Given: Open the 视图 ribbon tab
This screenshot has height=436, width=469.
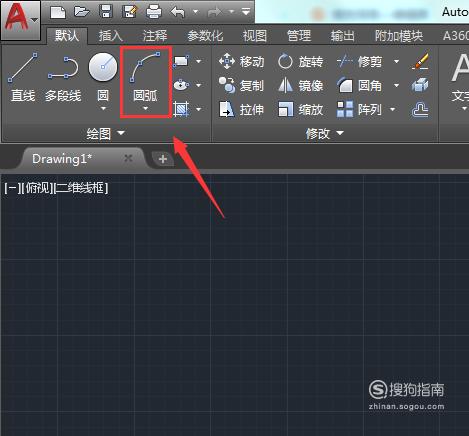Looking at the screenshot, I should tap(255, 36).
